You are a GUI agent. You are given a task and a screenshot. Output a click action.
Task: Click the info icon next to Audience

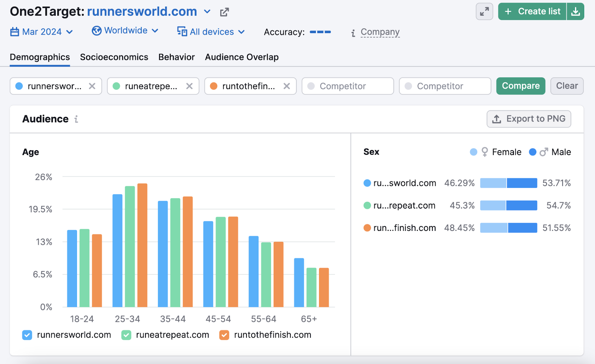pyautogui.click(x=76, y=119)
